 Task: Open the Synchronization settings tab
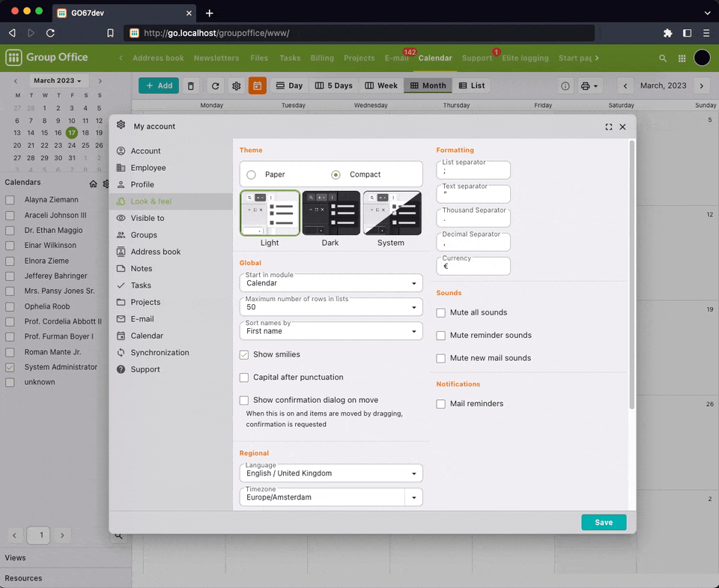click(x=160, y=353)
